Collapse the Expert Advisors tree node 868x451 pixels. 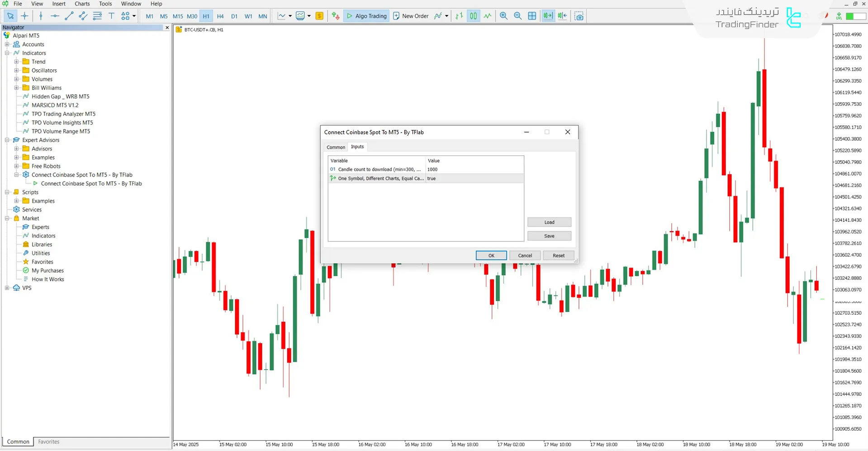7,140
